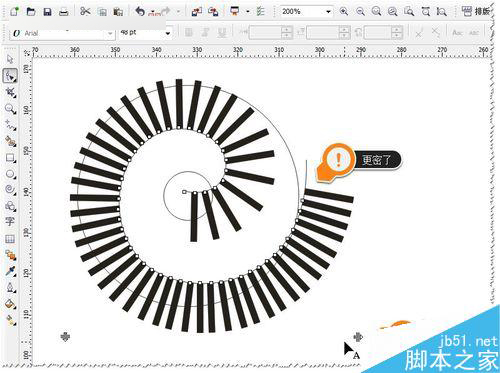
Task: Select the Table tool
Action: click(10, 239)
